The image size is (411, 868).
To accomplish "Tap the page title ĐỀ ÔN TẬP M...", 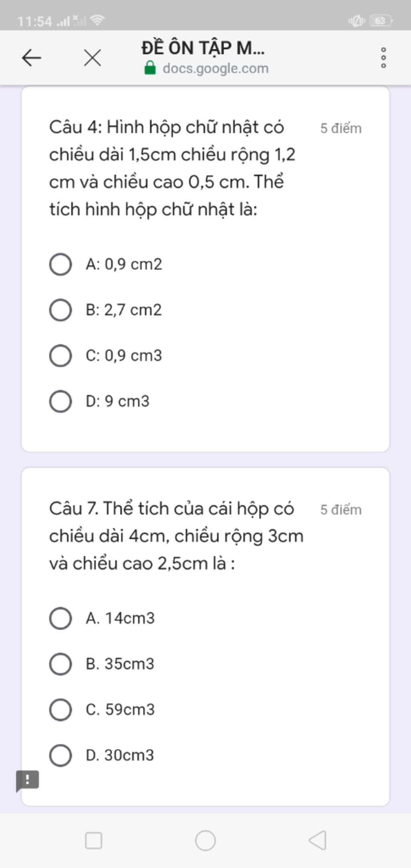I will click(203, 48).
